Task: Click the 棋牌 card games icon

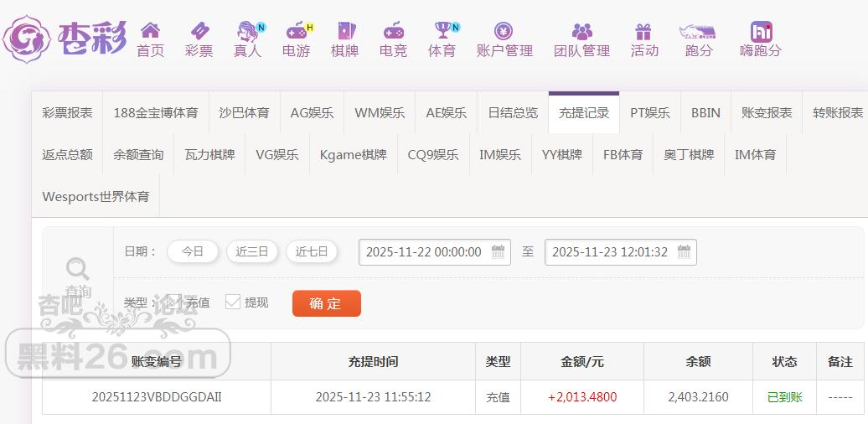Action: pyautogui.click(x=344, y=32)
